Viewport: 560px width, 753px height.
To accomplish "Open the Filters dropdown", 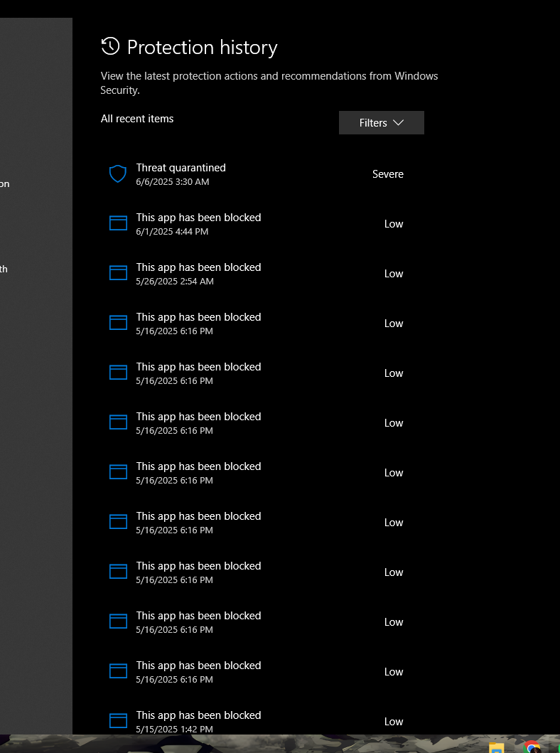I will coord(381,123).
